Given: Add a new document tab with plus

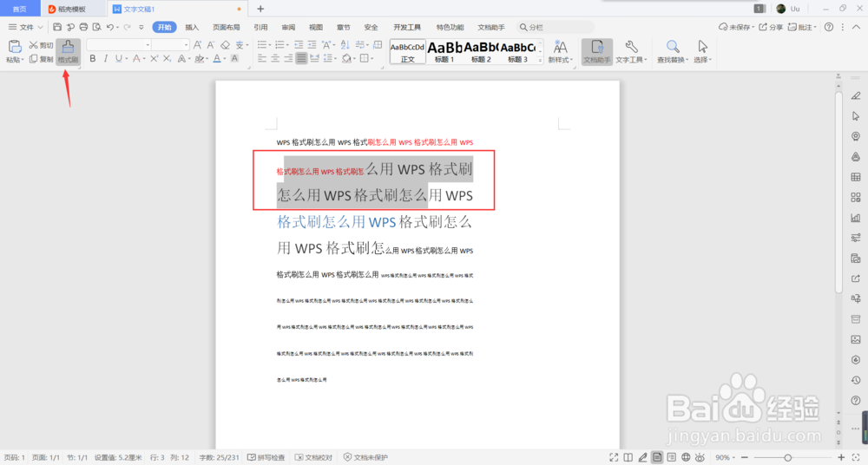Looking at the screenshot, I should [x=260, y=9].
